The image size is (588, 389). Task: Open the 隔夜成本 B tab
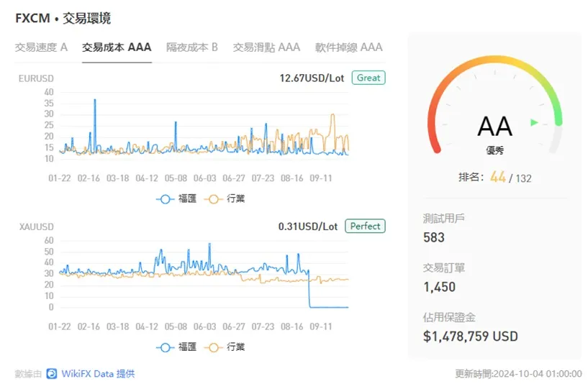pos(191,47)
